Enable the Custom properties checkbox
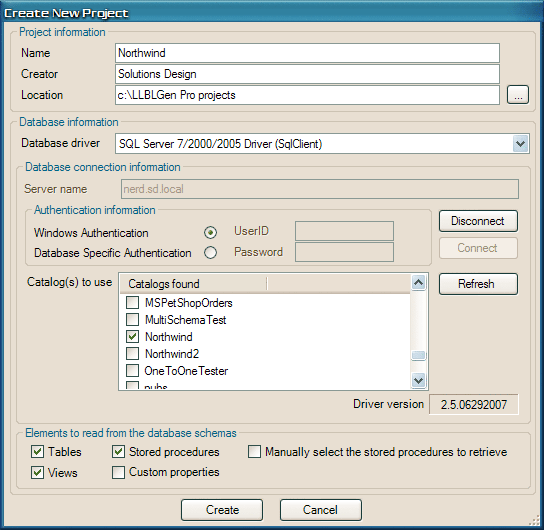This screenshot has height=530, width=544. (118, 472)
